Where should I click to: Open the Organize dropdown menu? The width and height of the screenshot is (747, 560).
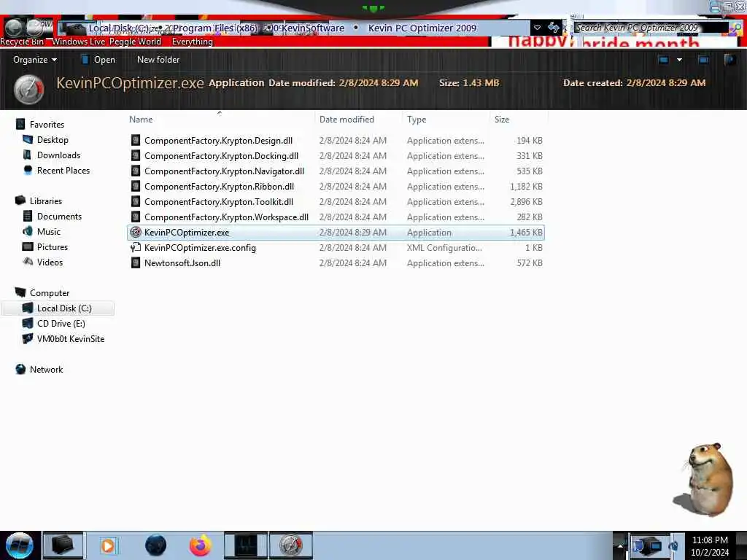point(35,60)
